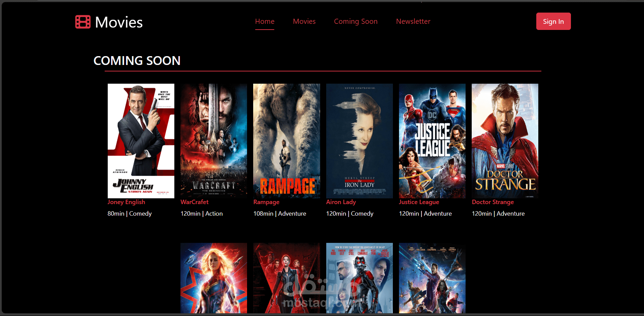Viewport: 644px width, 316px height.
Task: Open the Justice League poster
Action: [432, 141]
